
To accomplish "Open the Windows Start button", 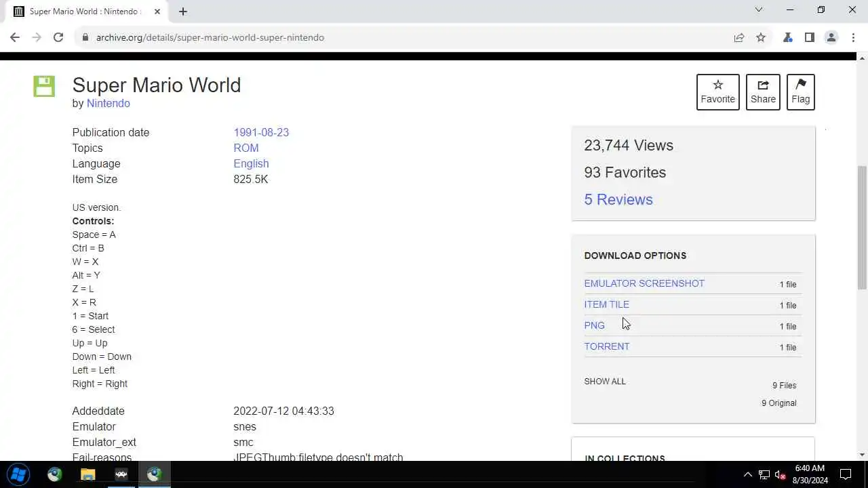I will 18,474.
